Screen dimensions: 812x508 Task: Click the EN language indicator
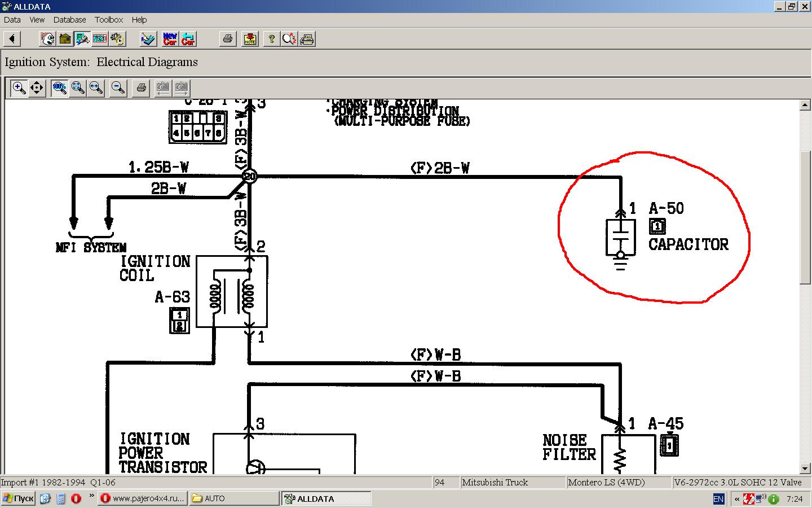coord(718,499)
